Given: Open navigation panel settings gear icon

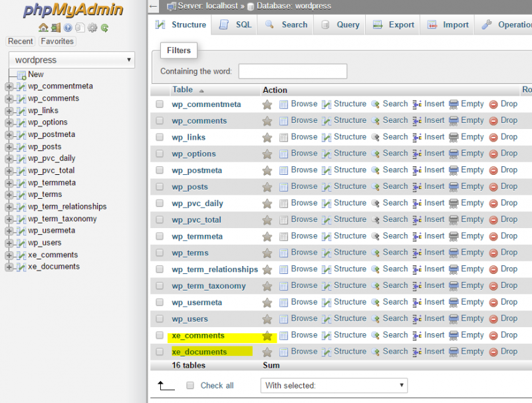Looking at the screenshot, I should pyautogui.click(x=92, y=27).
